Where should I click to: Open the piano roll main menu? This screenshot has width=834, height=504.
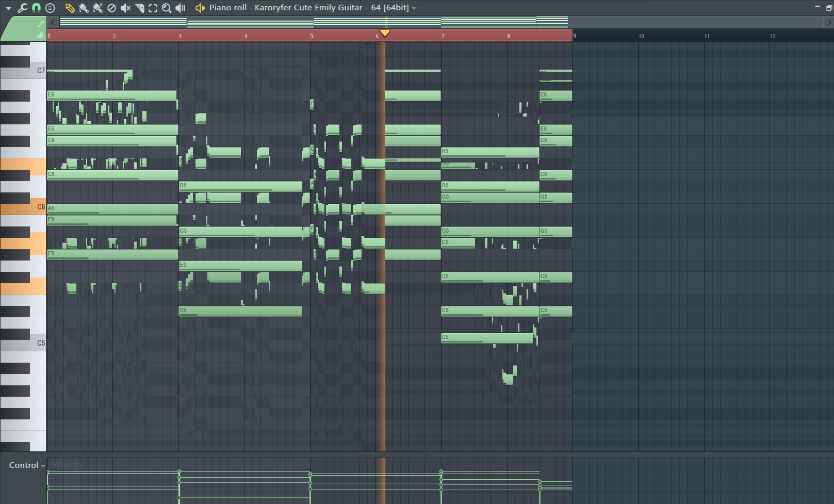click(x=50, y=8)
